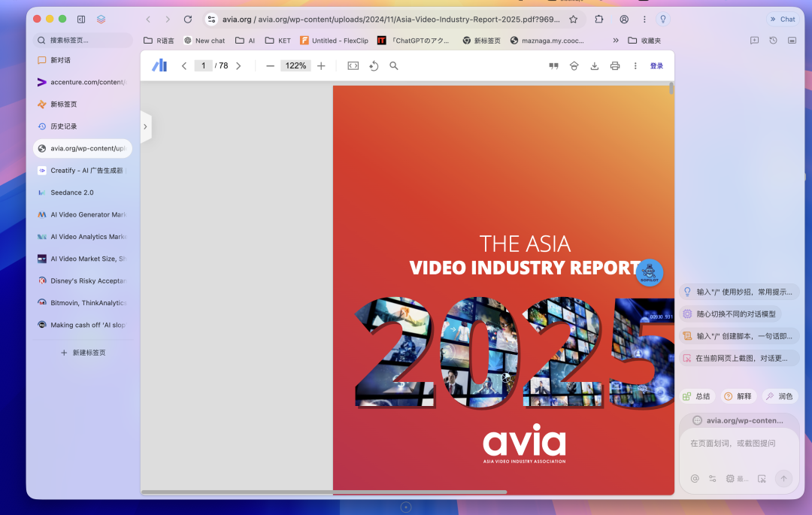This screenshot has width=812, height=515.
Task: Open chat history clock icon
Action: (x=773, y=41)
